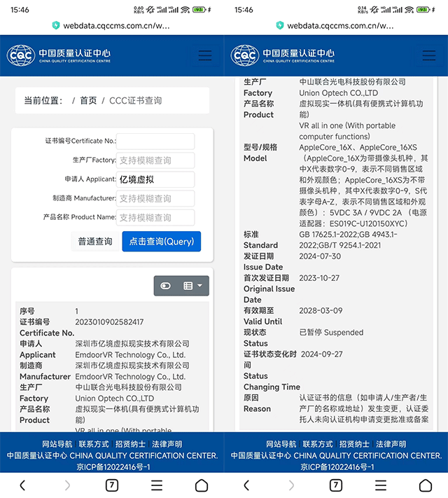This screenshot has width=448, height=498.
Task: Open tab switcher showing 7 on right phone
Action: tap(336, 485)
